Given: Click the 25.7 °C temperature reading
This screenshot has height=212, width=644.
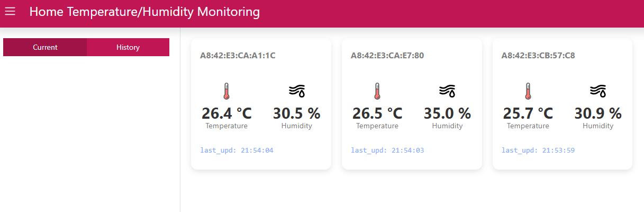Looking at the screenshot, I should pos(528,113).
